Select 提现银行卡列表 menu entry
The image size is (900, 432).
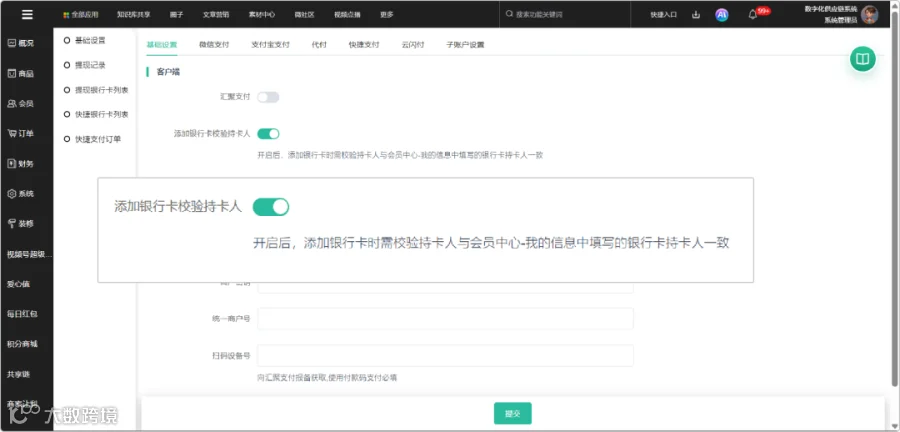(x=101, y=90)
